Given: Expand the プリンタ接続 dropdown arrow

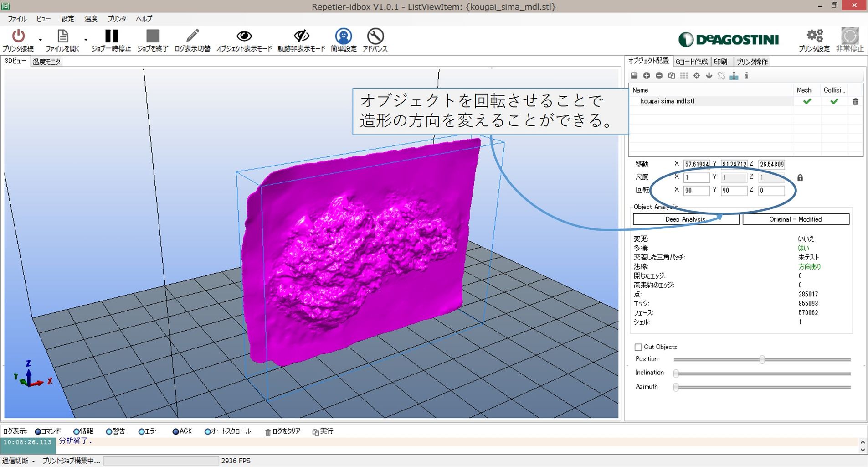Looking at the screenshot, I should (x=40, y=40).
